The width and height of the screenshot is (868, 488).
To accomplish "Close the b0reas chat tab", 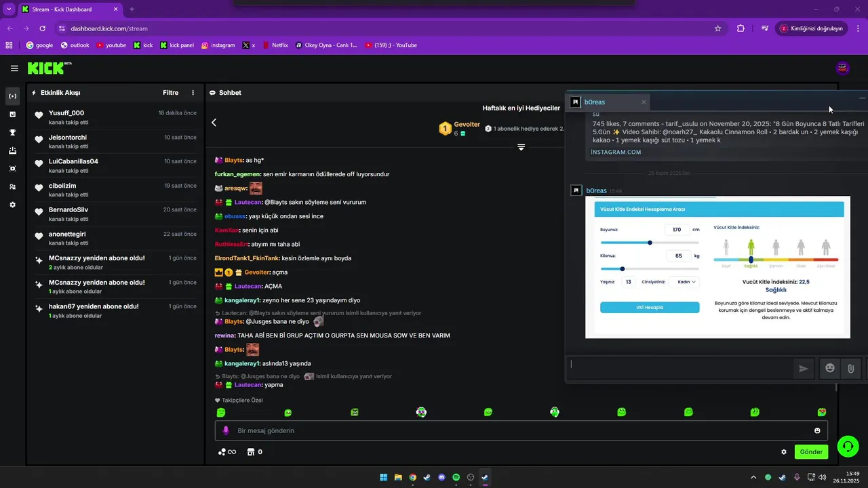I will pyautogui.click(x=644, y=102).
